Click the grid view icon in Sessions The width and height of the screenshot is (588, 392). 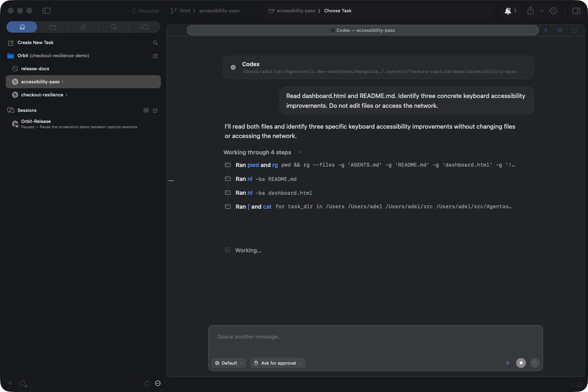tap(146, 110)
